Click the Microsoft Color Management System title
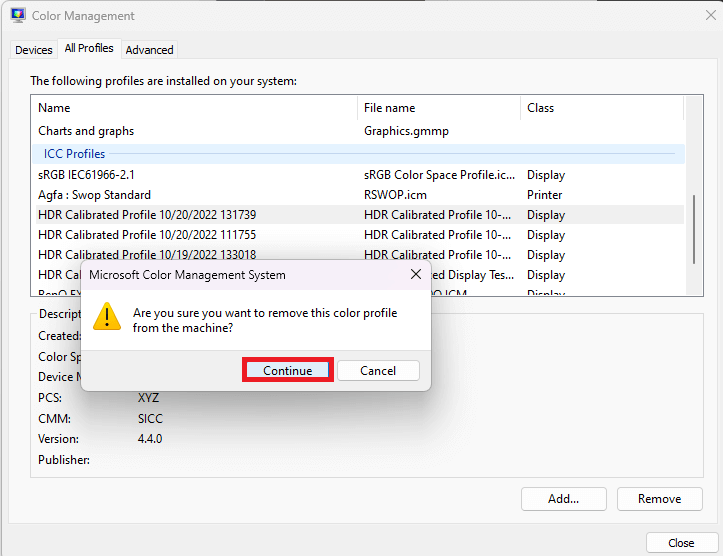Screen dimensions: 723x556 [187, 275]
